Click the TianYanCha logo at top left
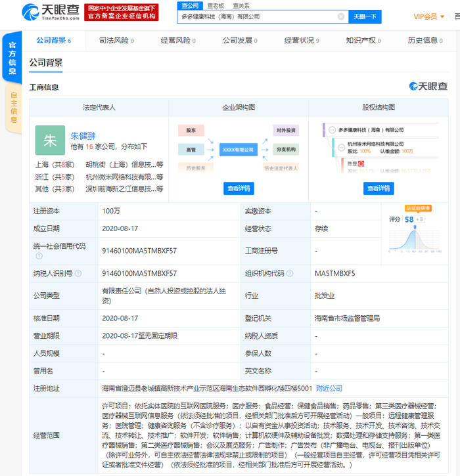This screenshot has height=476, width=460. (51, 12)
